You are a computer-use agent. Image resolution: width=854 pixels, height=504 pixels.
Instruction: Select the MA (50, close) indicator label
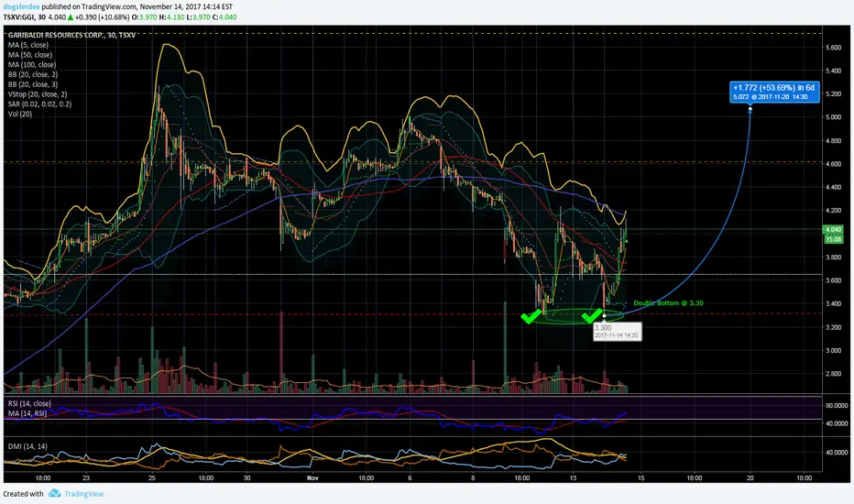[30, 55]
